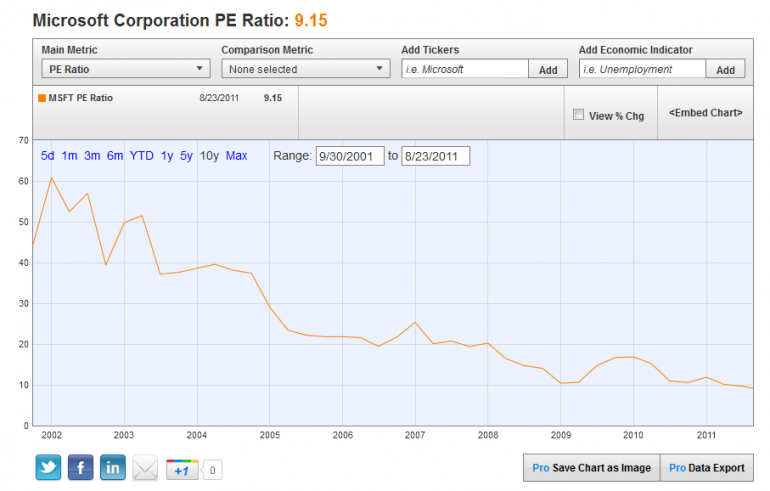The image size is (770, 491).
Task: Click the 8/23/2011 date in legend row
Action: tap(219, 98)
